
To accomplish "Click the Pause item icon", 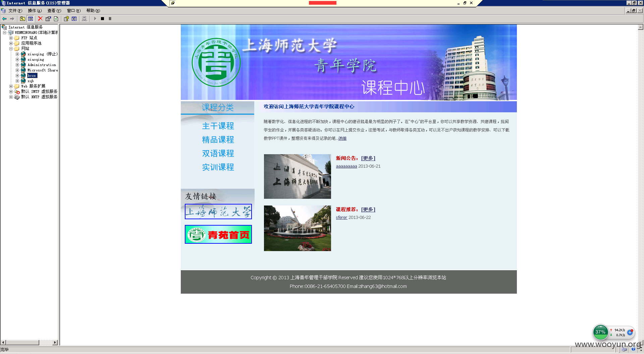I will pos(110,19).
